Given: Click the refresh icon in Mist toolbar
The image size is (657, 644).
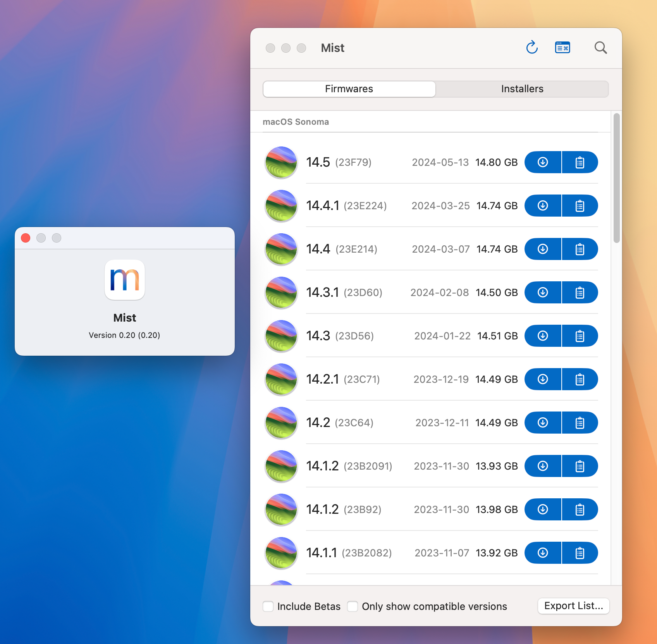Looking at the screenshot, I should pyautogui.click(x=532, y=48).
